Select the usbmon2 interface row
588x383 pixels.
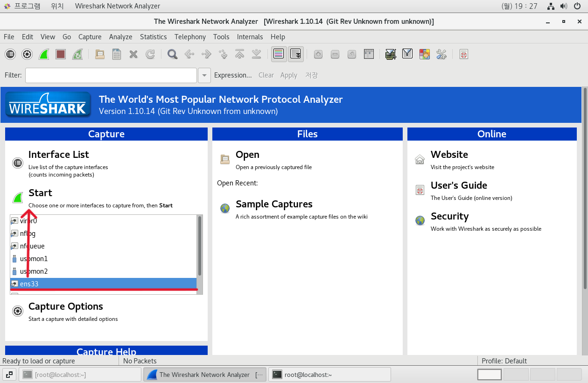pyautogui.click(x=104, y=271)
